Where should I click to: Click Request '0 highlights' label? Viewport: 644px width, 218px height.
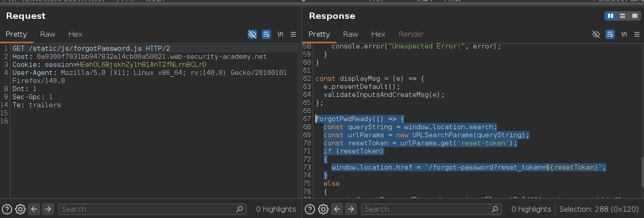click(x=276, y=209)
